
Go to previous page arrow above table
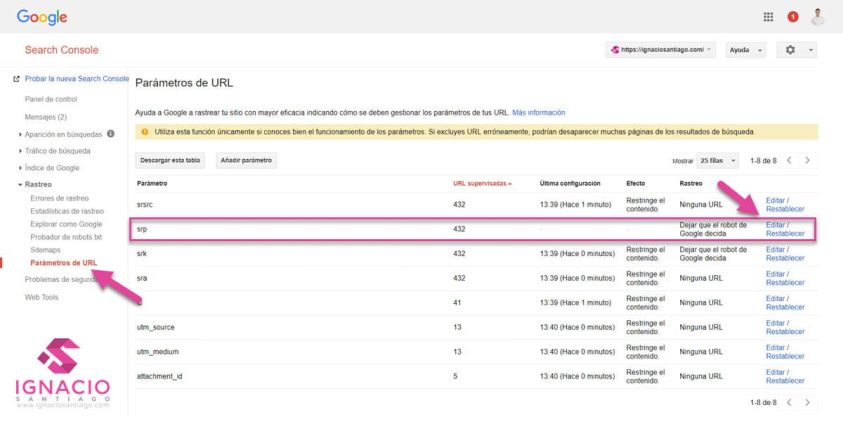(789, 160)
